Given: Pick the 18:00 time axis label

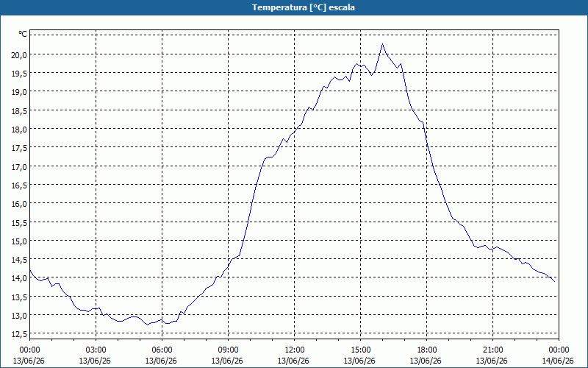Looking at the screenshot, I should [x=427, y=350].
